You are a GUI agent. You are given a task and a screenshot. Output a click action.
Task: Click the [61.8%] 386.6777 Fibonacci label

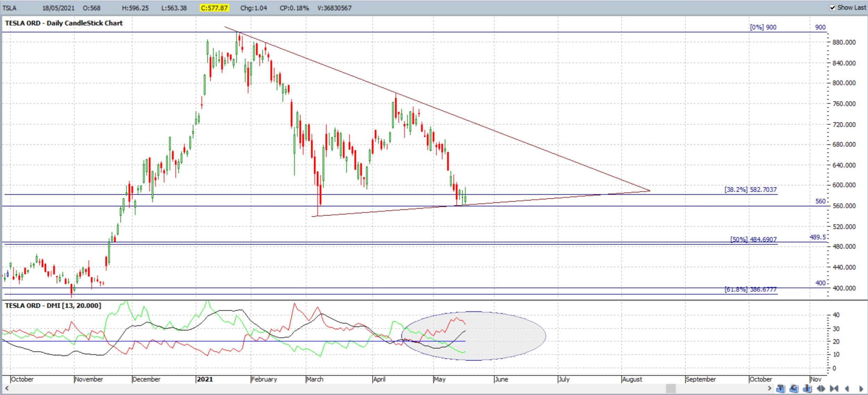(x=750, y=289)
